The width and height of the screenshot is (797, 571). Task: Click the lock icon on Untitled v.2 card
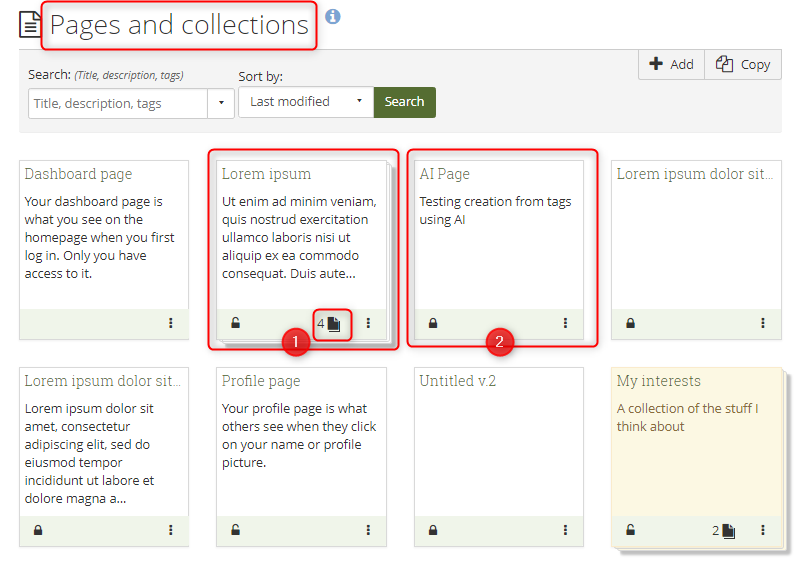[x=433, y=530]
